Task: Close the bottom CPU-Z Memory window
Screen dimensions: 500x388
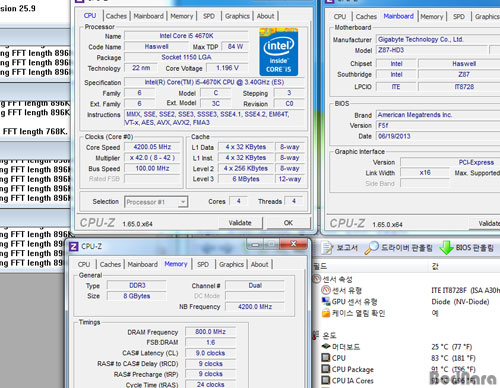Action: pyautogui.click(x=293, y=244)
